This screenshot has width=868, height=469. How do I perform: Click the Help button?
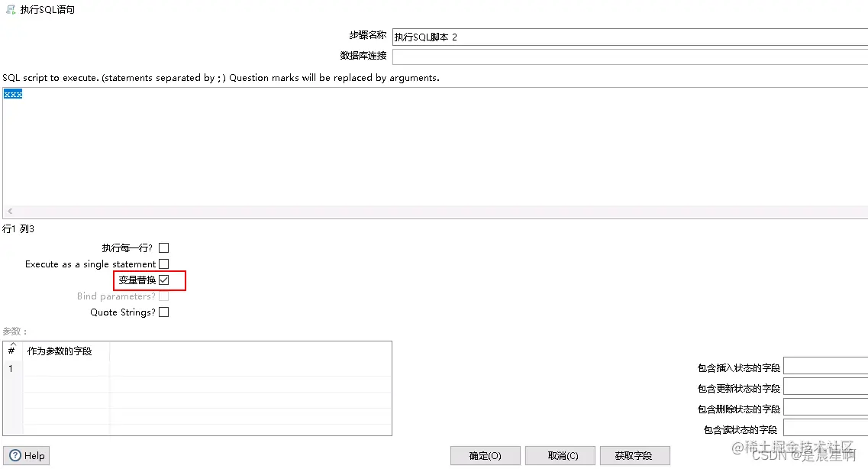[x=26, y=455]
